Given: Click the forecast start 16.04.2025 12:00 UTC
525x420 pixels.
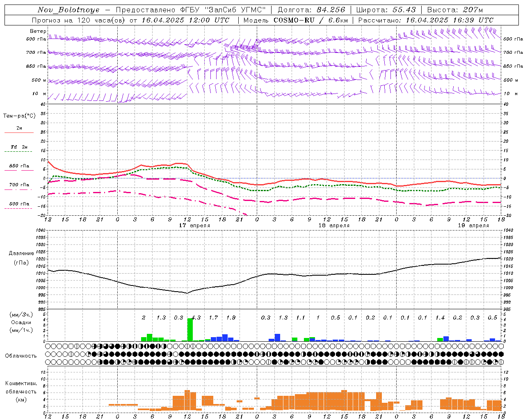Looking at the screenshot, I should pos(186,20).
